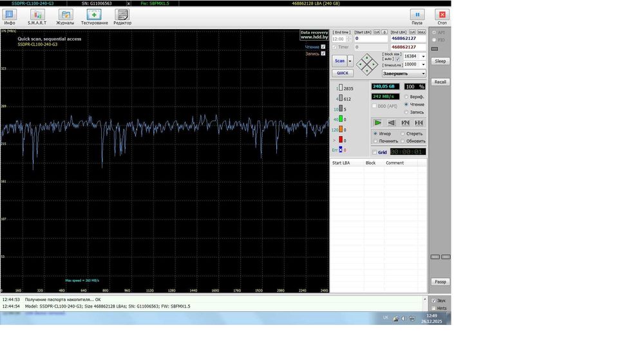
Task: Open the timeout 10000 ms dropdown
Action: (x=423, y=64)
